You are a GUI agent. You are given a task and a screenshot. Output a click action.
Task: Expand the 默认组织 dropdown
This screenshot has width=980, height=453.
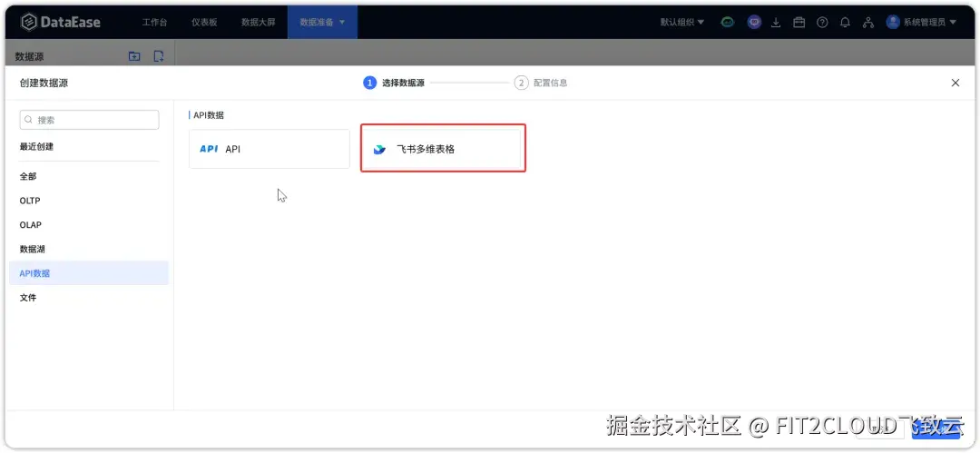tap(681, 22)
